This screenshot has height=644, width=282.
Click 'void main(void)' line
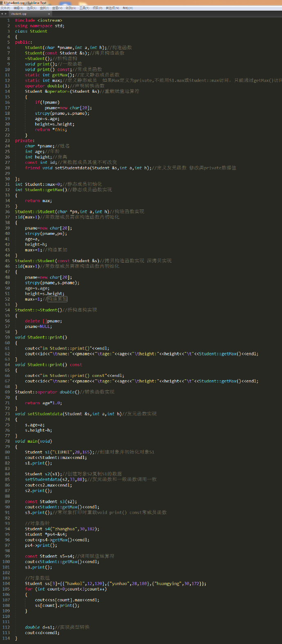tap(34, 441)
